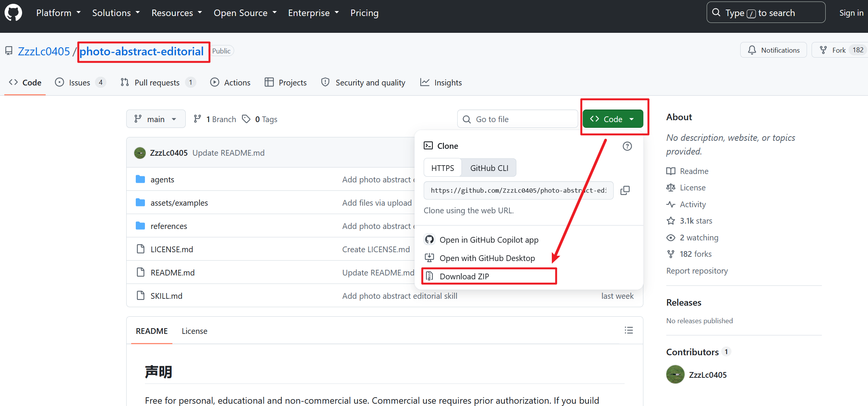Image resolution: width=868 pixels, height=406 pixels.
Task: Switch to the Issues tab
Action: [80, 82]
